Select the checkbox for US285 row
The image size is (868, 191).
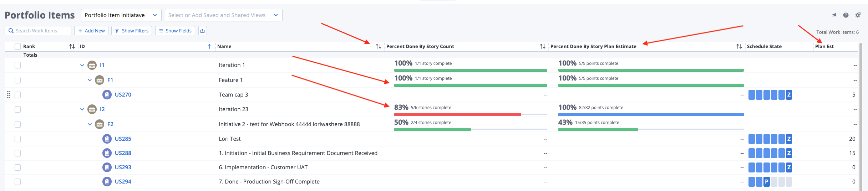pos(17,139)
